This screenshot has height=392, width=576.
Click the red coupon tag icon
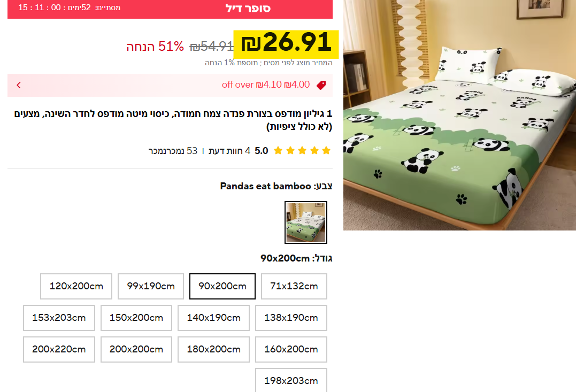(x=321, y=85)
